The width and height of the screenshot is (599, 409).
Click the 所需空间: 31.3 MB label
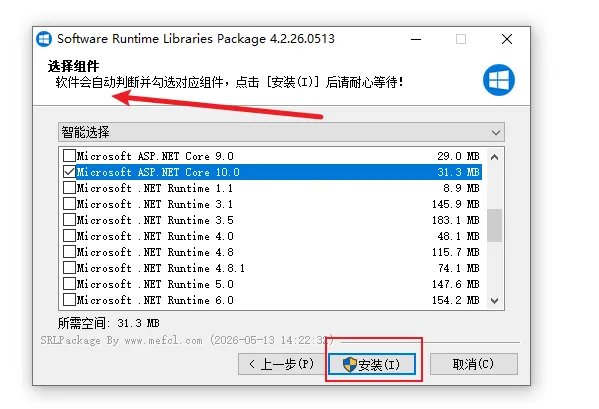[x=108, y=323]
